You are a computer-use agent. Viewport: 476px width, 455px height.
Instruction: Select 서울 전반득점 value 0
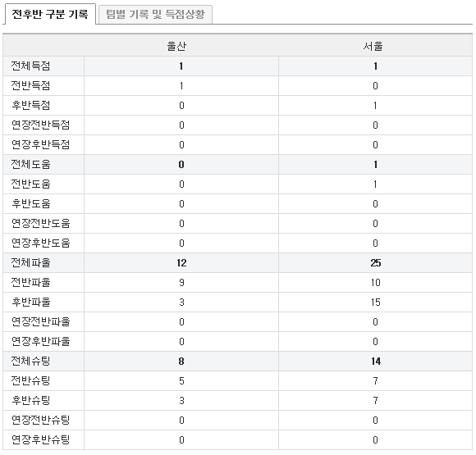pyautogui.click(x=376, y=85)
